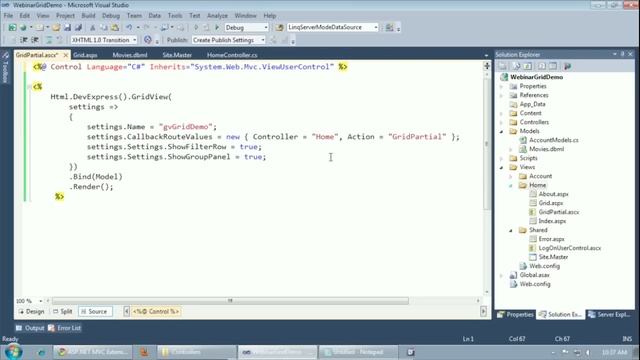This screenshot has width=640, height=360.
Task: Increase line indent using toolbar icon
Action: click(x=35, y=40)
